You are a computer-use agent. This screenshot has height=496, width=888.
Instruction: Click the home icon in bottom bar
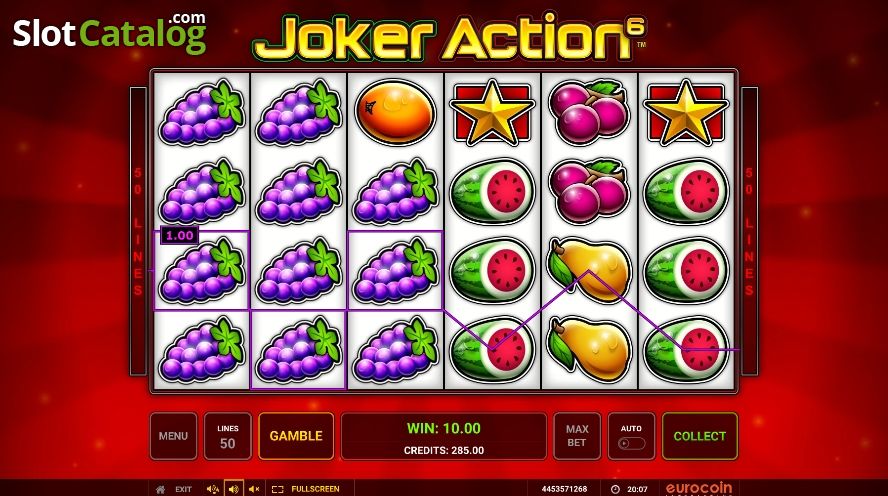(160, 489)
